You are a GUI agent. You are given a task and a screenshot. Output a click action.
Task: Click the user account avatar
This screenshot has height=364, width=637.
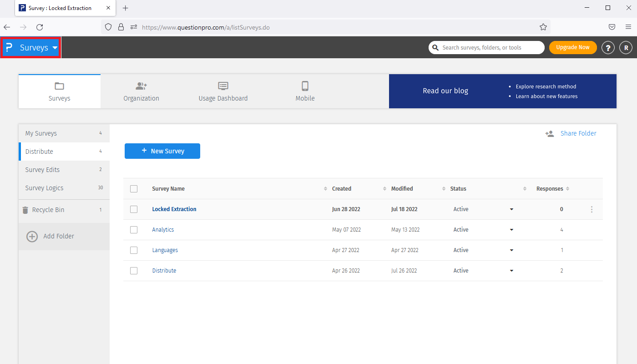point(626,47)
